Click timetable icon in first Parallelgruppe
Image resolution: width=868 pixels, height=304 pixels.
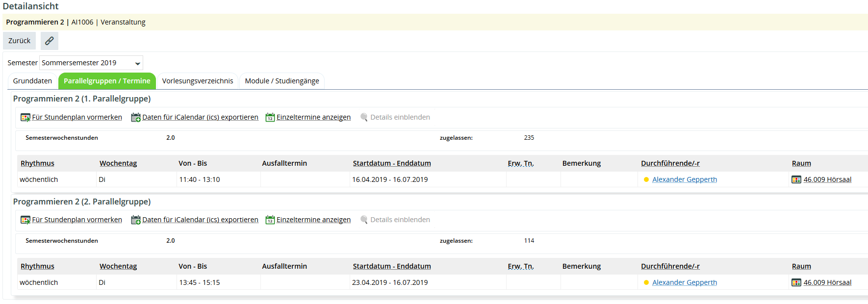tap(25, 117)
